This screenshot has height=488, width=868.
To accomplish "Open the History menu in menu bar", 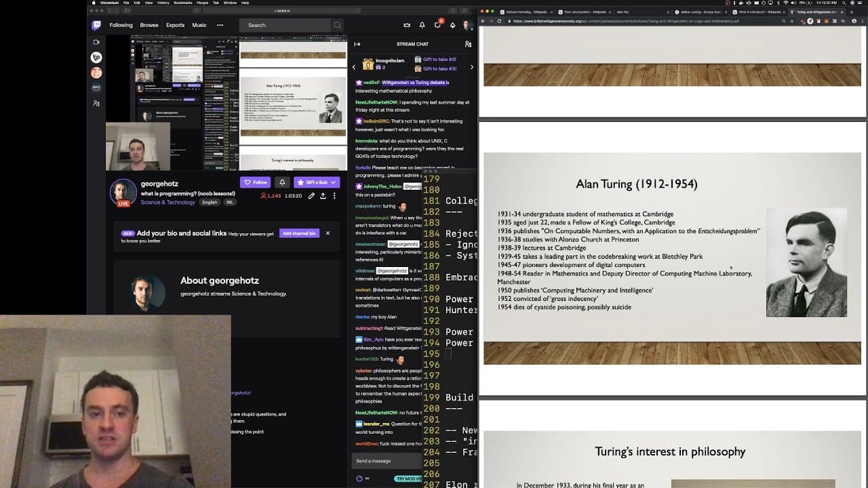I will (163, 3).
